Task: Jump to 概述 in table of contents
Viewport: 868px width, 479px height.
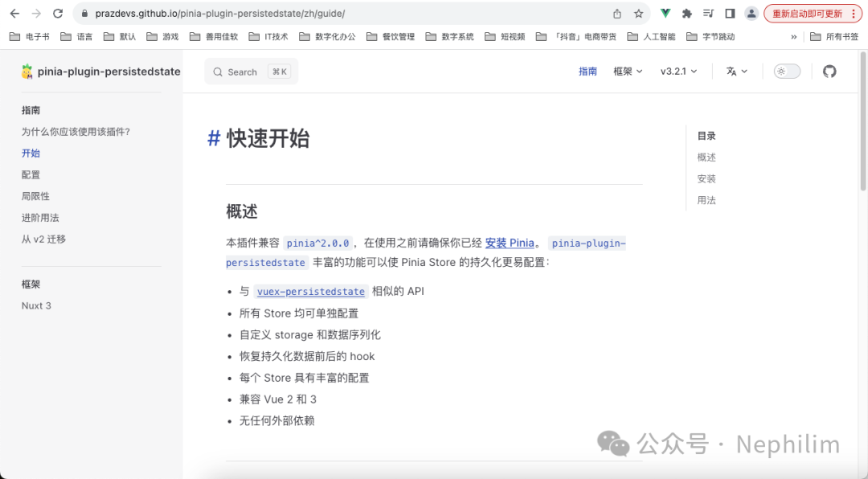Action: [706, 158]
